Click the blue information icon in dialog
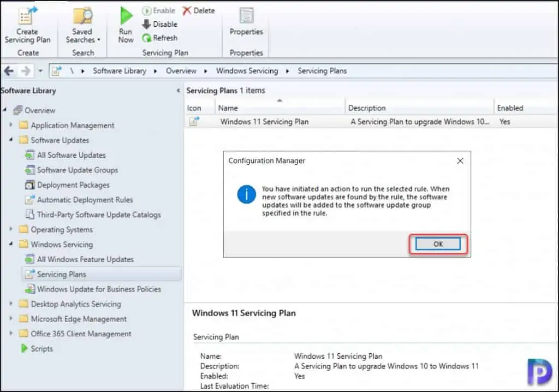 point(247,194)
